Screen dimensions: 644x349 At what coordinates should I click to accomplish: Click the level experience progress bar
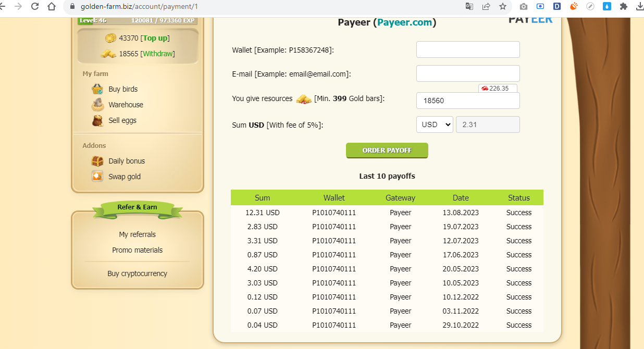(138, 21)
